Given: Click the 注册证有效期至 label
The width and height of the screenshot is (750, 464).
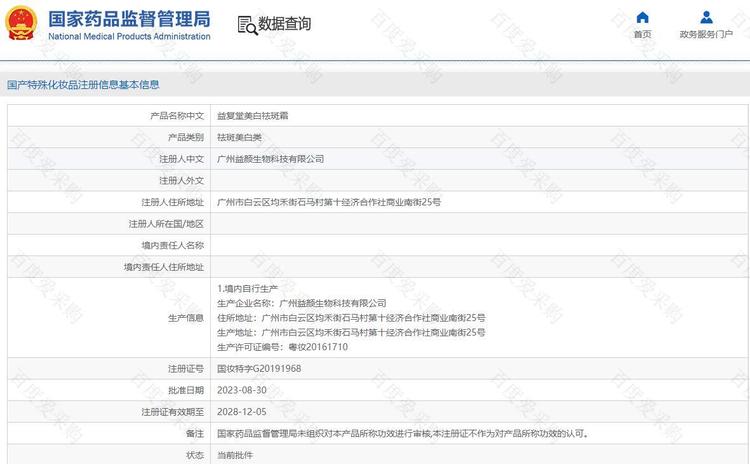Looking at the screenshot, I should tap(173, 412).
